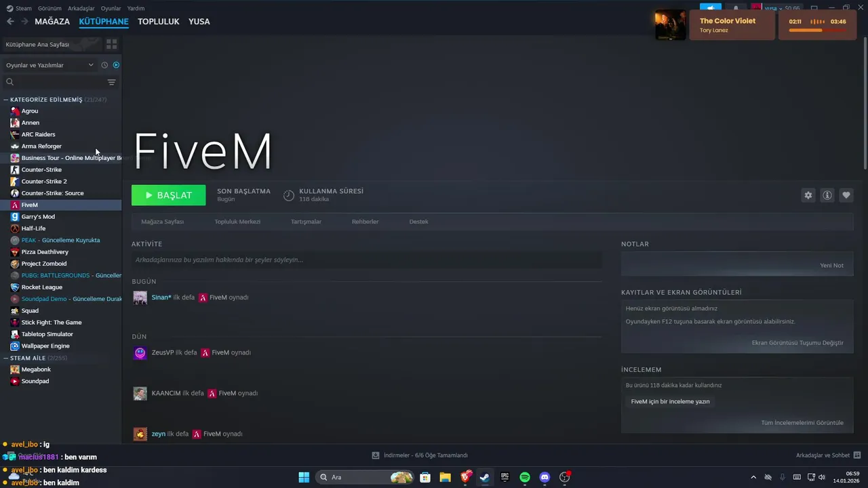The width and height of the screenshot is (868, 488).
Task: Click Yeni Not button
Action: tap(832, 266)
